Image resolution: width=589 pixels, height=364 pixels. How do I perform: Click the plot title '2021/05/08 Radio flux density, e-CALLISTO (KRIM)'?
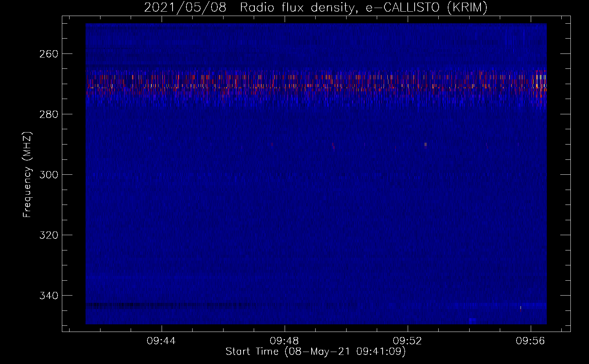point(316,7)
